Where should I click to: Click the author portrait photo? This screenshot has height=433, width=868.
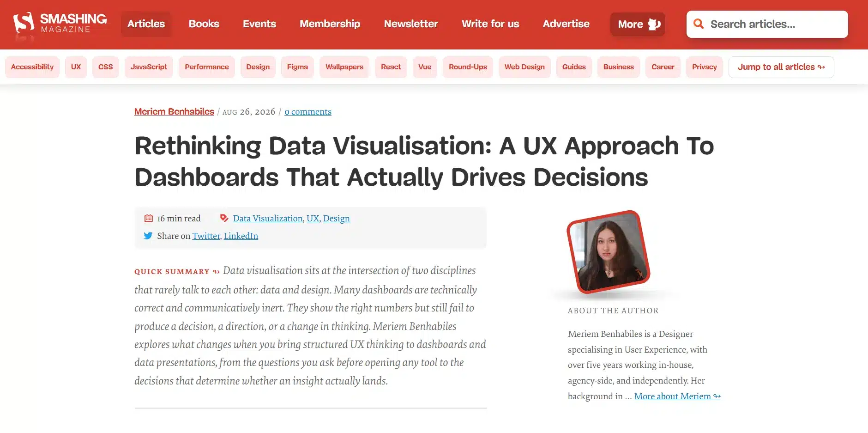pos(609,252)
